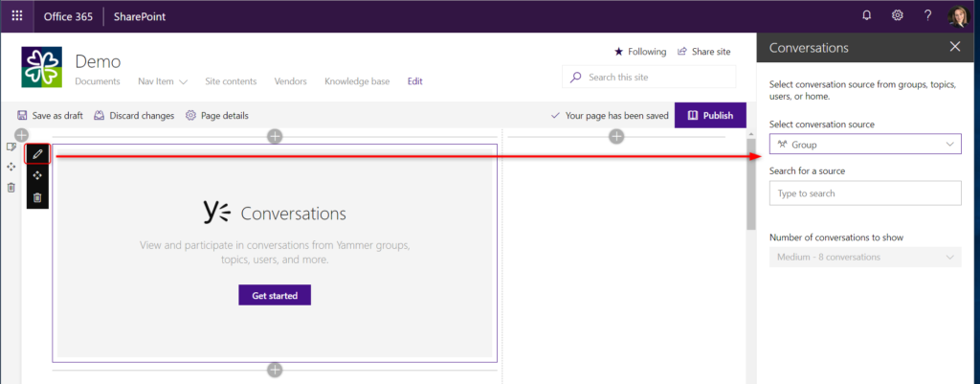Screen dimensions: 980x384
Task: Edit the section using the left-edge icon
Action: pos(11,147)
